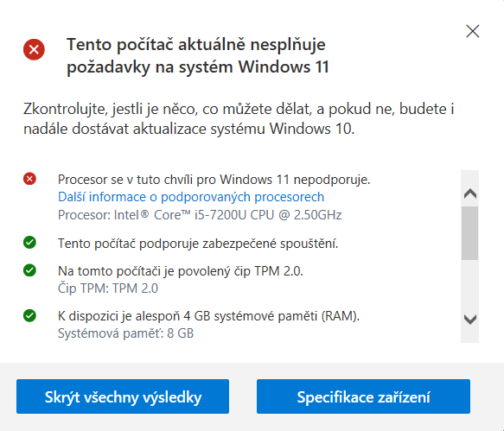The width and height of the screenshot is (504, 431).
Task: Click the red X icon for unsupported processor
Action: (29, 179)
